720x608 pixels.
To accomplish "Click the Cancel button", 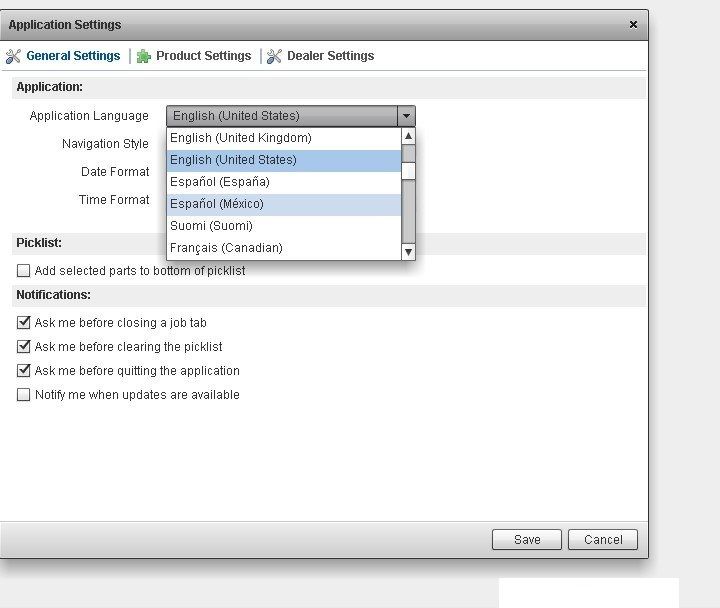I will point(603,540).
